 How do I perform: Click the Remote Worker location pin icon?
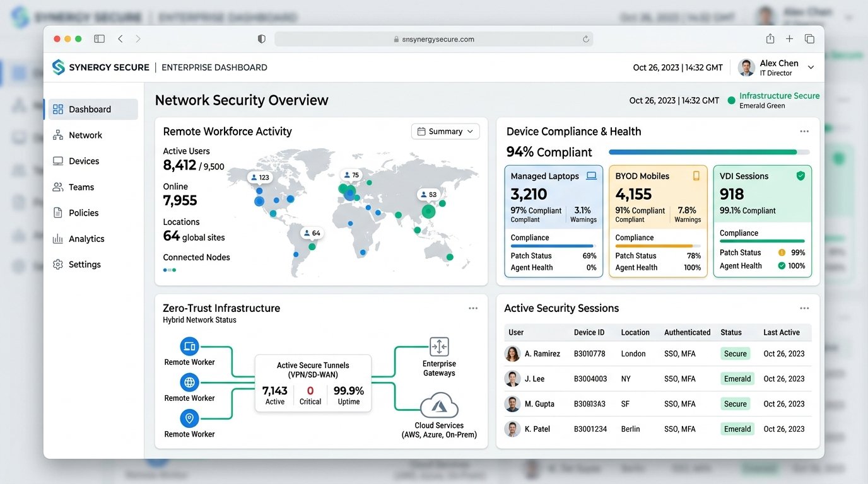tap(189, 418)
